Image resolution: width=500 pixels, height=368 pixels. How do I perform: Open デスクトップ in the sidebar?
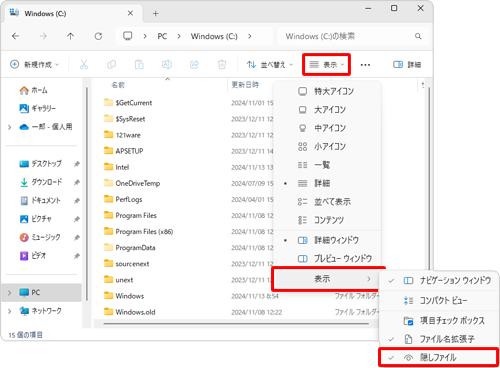[x=40, y=164]
